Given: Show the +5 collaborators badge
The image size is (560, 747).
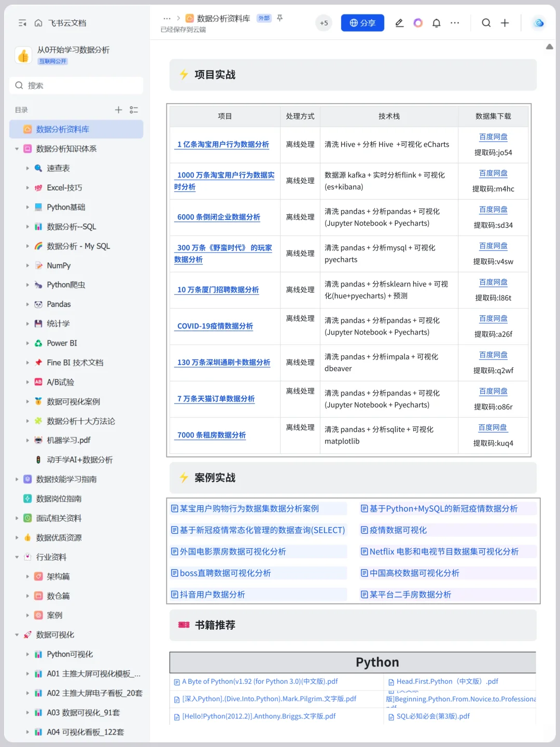Looking at the screenshot, I should pos(324,23).
